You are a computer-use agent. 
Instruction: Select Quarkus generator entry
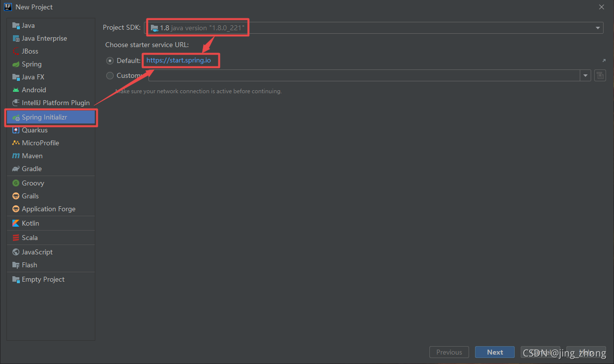tap(51, 130)
